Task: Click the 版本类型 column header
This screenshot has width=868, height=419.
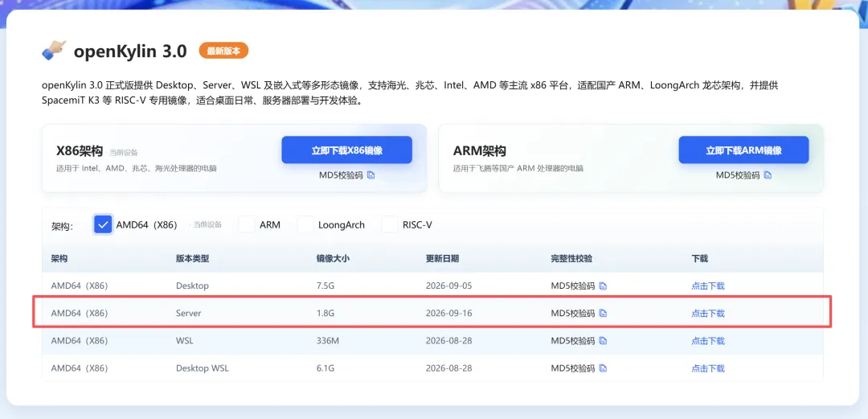Action: click(192, 259)
